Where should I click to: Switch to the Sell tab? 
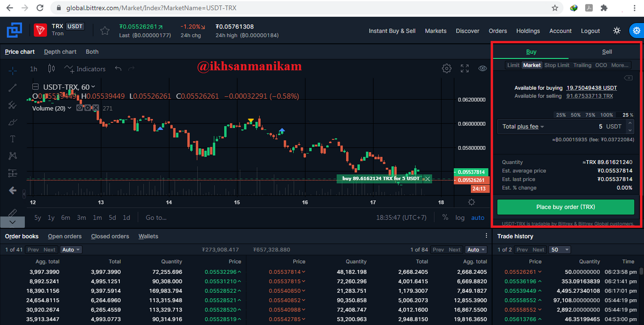tap(607, 51)
